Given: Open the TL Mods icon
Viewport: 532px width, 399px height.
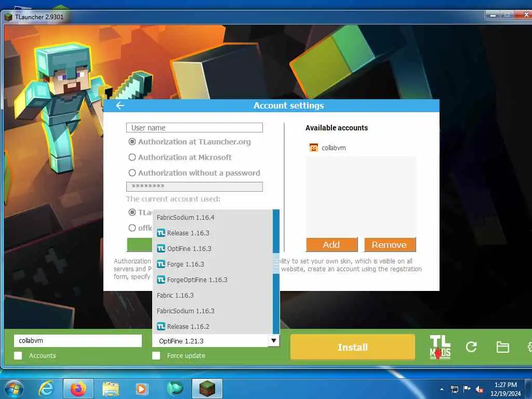Looking at the screenshot, I should coord(440,347).
